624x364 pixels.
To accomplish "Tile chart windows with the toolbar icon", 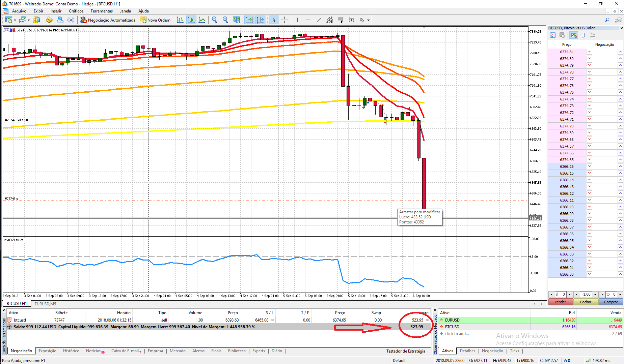I will [x=236, y=20].
